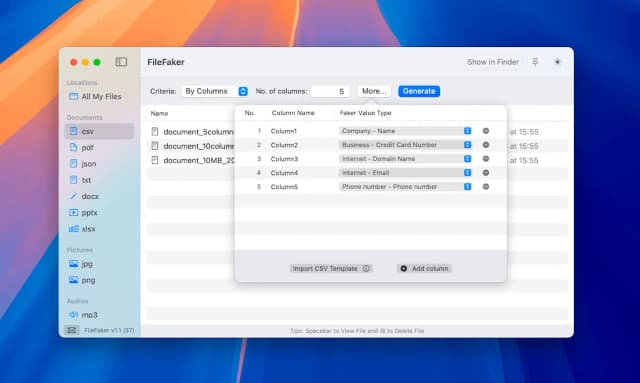Click the More... button
Image resolution: width=640 pixels, height=383 pixels.
(x=374, y=91)
